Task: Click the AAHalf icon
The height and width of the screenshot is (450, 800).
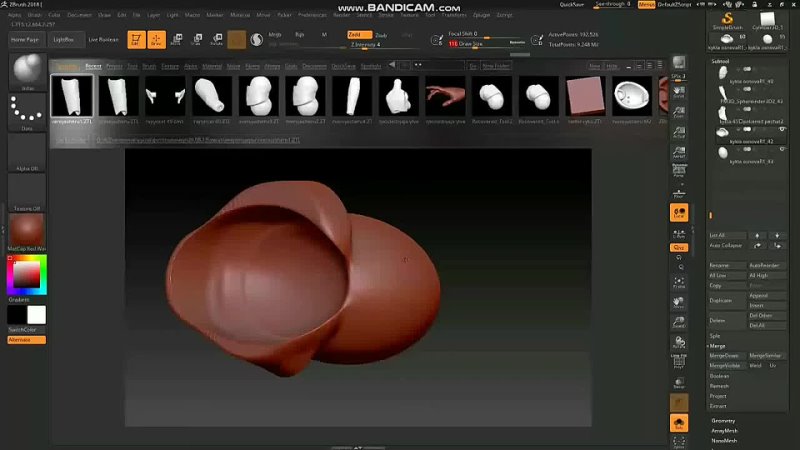Action: [x=679, y=153]
